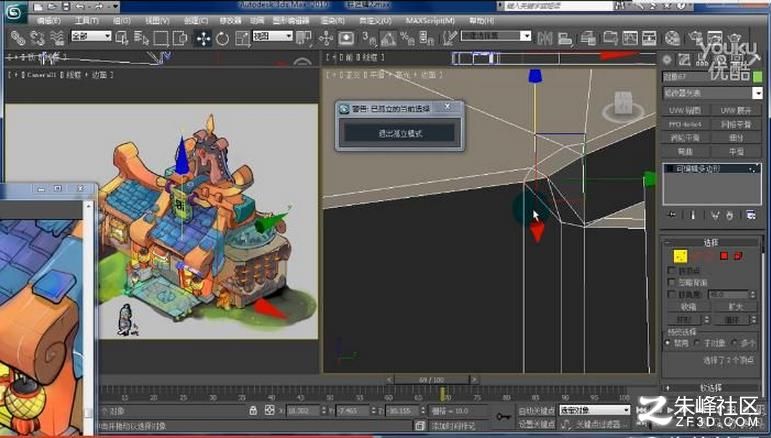Toggle the selection lock icon in status bar

pos(253,410)
